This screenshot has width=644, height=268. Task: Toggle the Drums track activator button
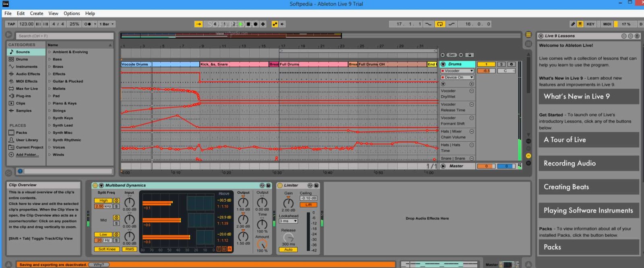[486, 64]
